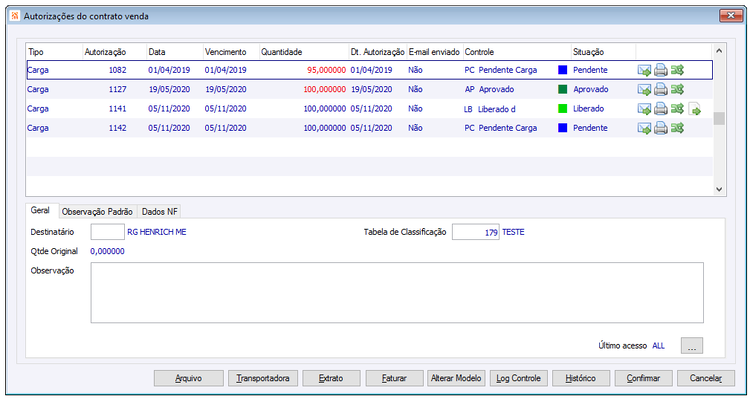750x399 pixels.
Task: Click the bright green swatch in Liberado row
Action: coord(562,109)
